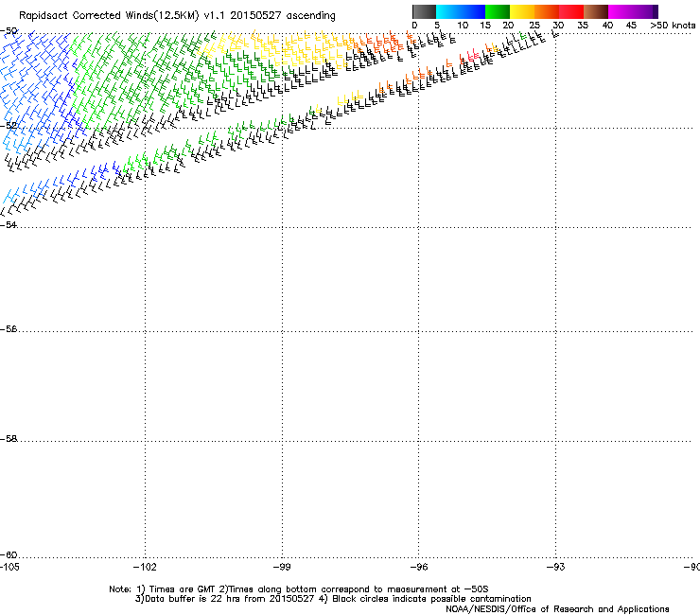
Task: Click the NOAA/NESDIS credit text
Action: tap(557, 609)
